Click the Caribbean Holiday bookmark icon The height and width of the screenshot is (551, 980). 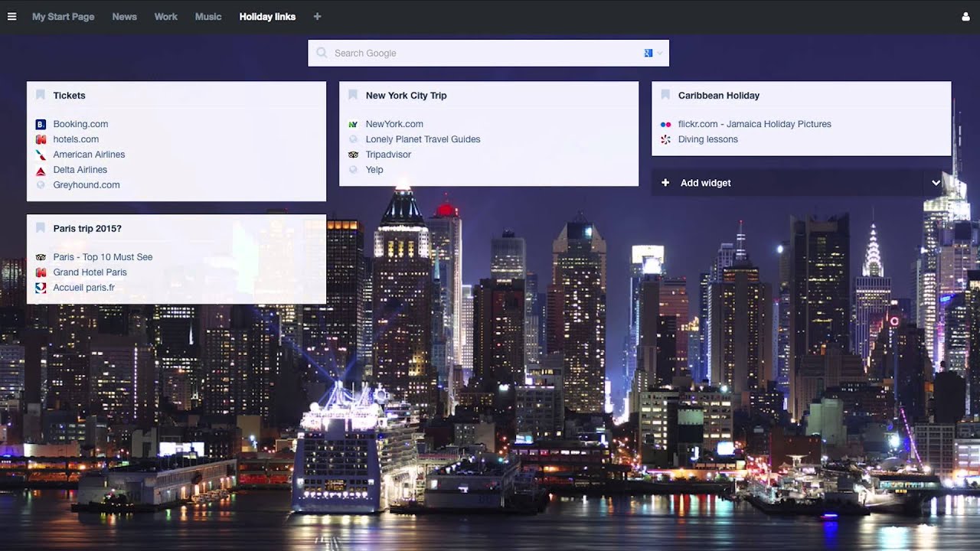[665, 95]
